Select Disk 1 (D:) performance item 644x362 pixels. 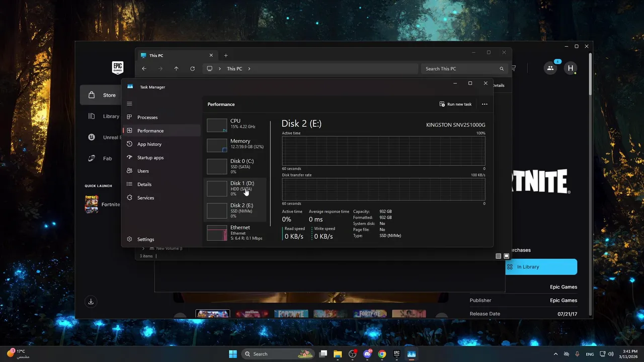[x=235, y=188]
